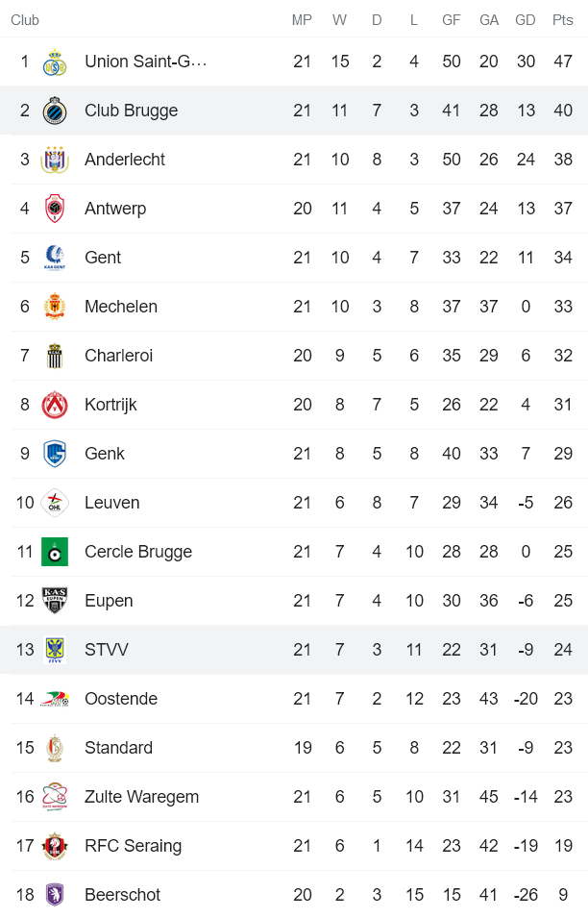Click the Genk blue crest icon

click(55, 454)
